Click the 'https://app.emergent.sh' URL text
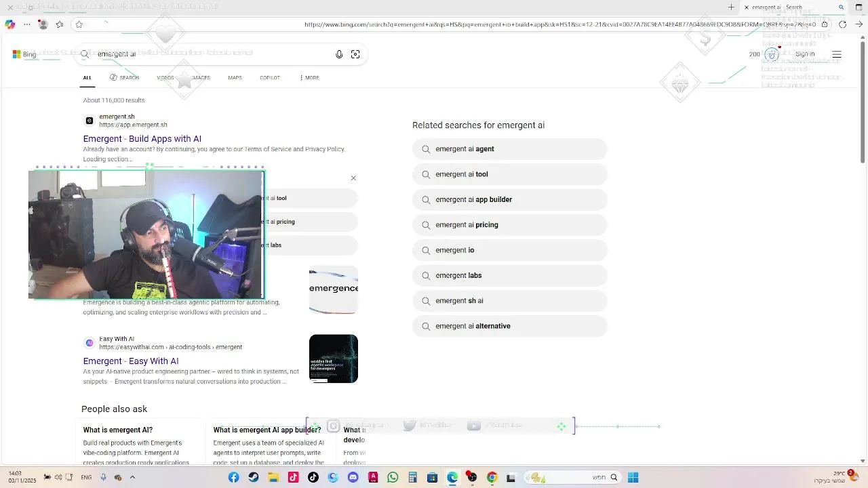This screenshot has height=488, width=868. click(x=134, y=125)
